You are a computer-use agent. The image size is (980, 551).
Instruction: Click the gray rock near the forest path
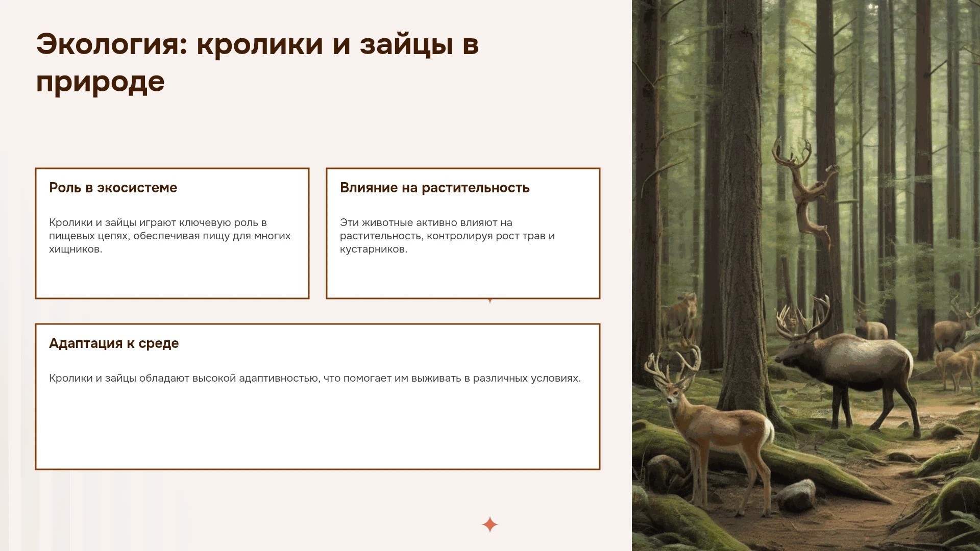(797, 495)
